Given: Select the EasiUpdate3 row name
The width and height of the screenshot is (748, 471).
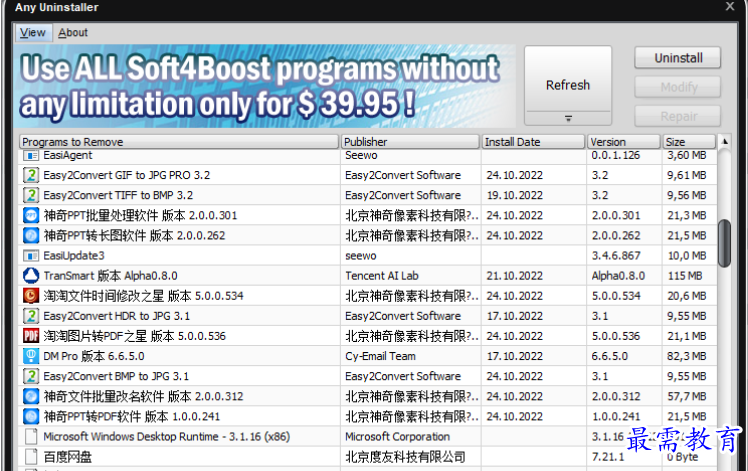Looking at the screenshot, I should pos(73,256).
